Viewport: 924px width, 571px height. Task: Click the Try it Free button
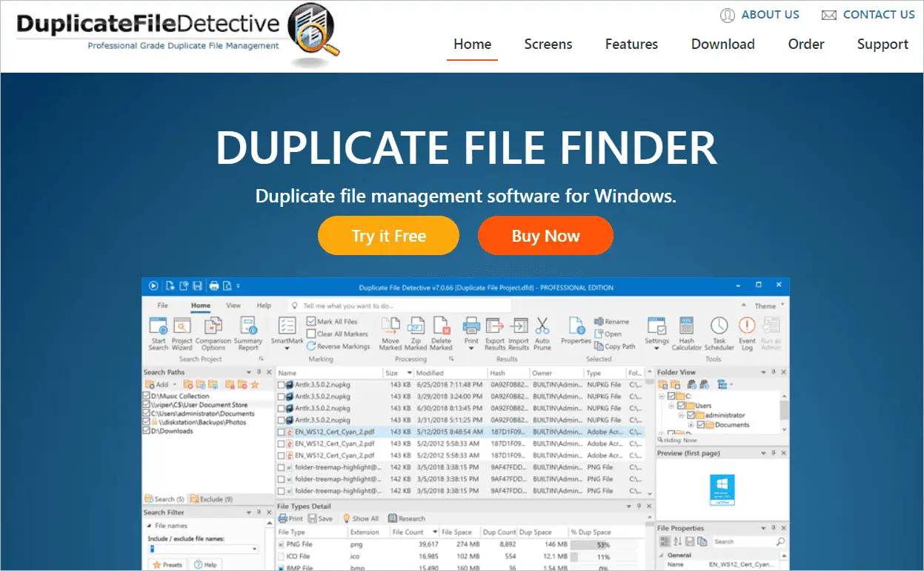[x=389, y=236]
